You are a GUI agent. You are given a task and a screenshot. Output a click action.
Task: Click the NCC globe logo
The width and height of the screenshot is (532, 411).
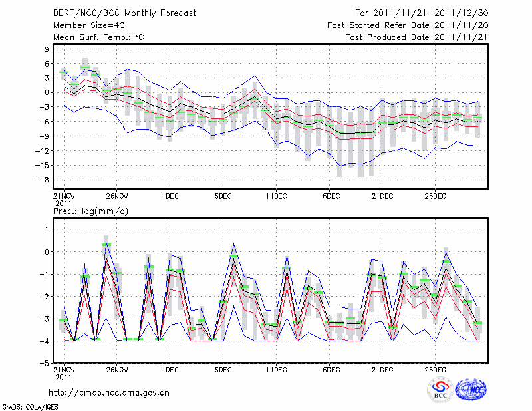[x=470, y=390]
